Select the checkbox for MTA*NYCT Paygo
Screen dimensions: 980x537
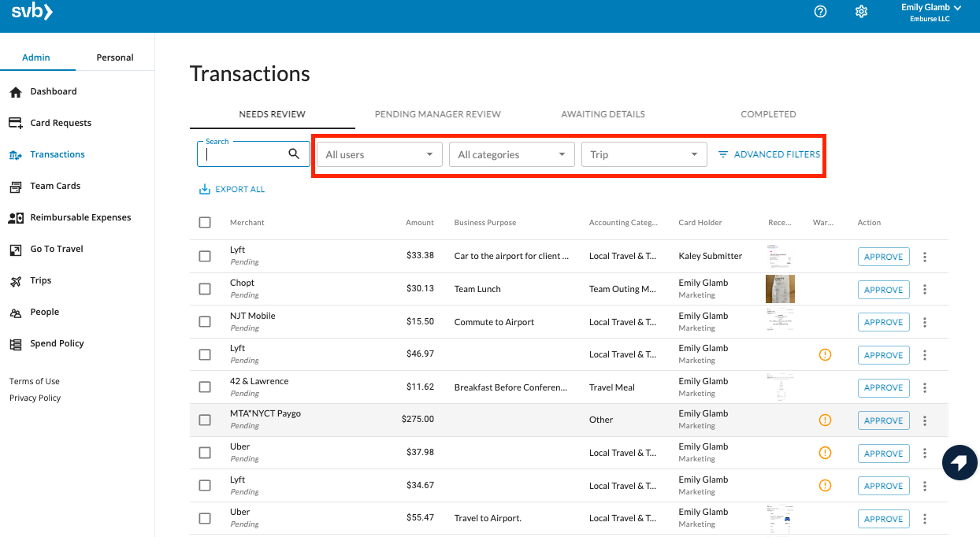coord(205,420)
